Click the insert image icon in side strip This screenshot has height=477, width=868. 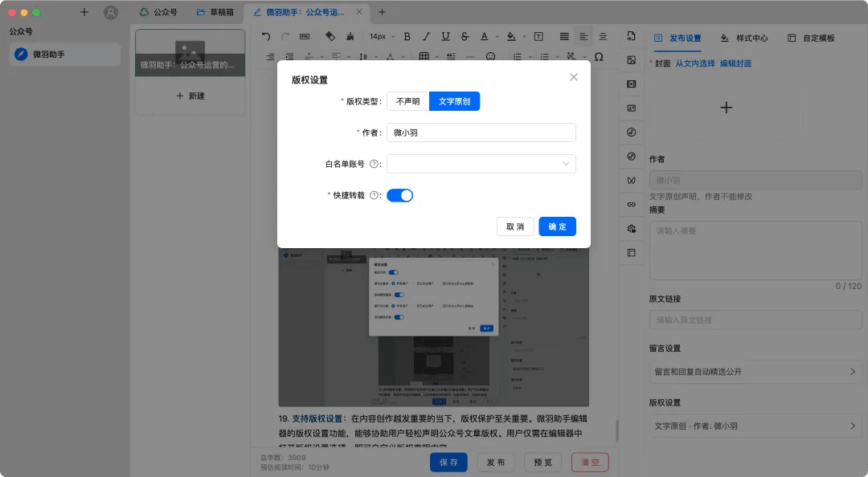tap(632, 60)
